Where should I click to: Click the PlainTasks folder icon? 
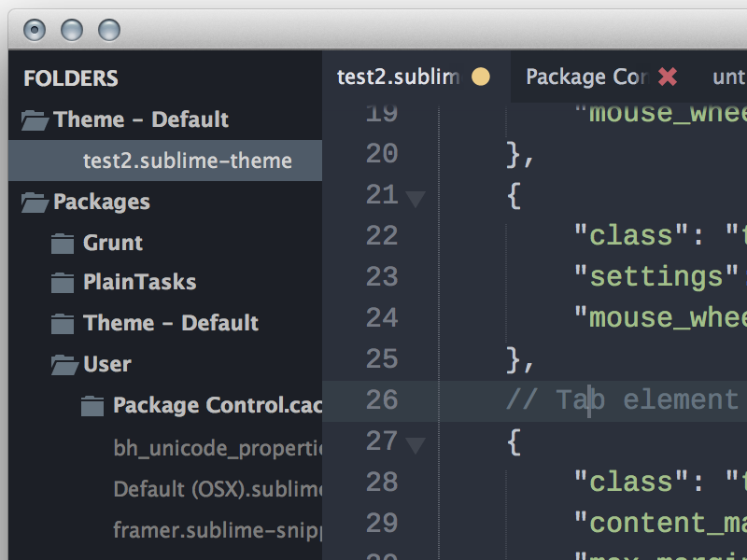point(63,283)
